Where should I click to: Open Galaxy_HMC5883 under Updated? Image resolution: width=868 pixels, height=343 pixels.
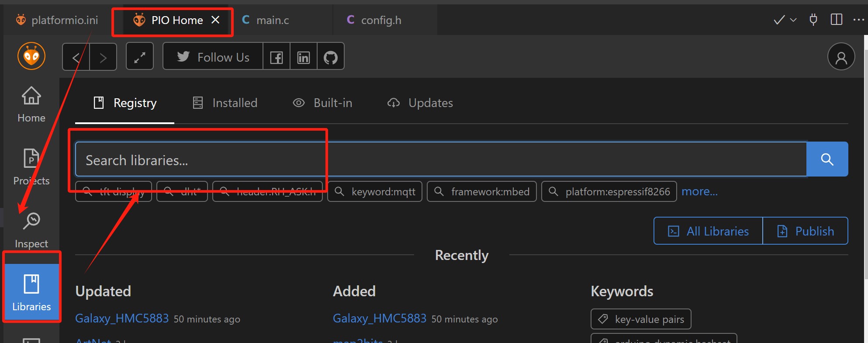[122, 319]
